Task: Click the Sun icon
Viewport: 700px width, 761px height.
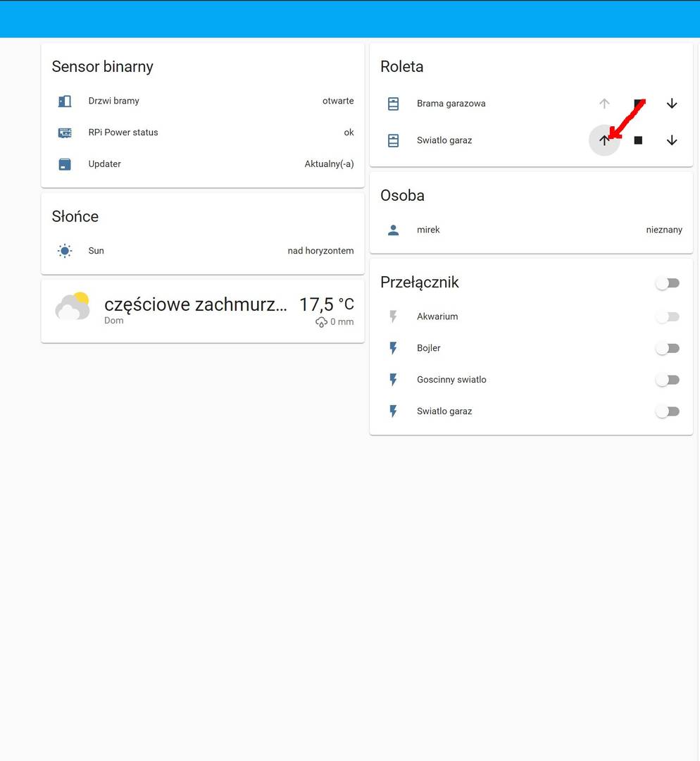Action: coord(65,251)
